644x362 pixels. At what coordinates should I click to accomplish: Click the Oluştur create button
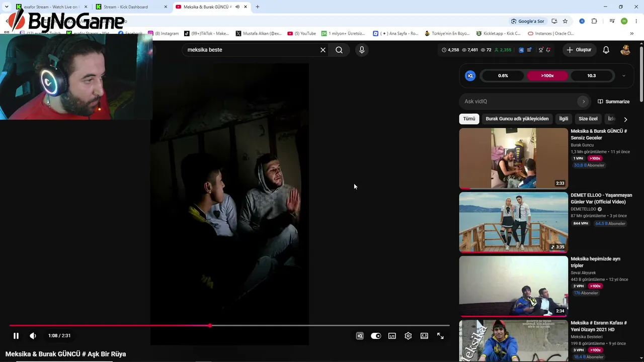coord(579,50)
